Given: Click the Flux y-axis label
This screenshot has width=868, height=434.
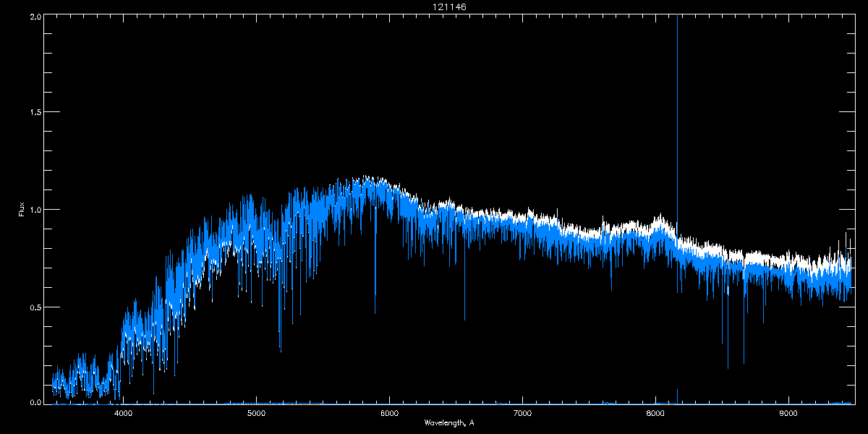Looking at the screenshot, I should coord(22,210).
